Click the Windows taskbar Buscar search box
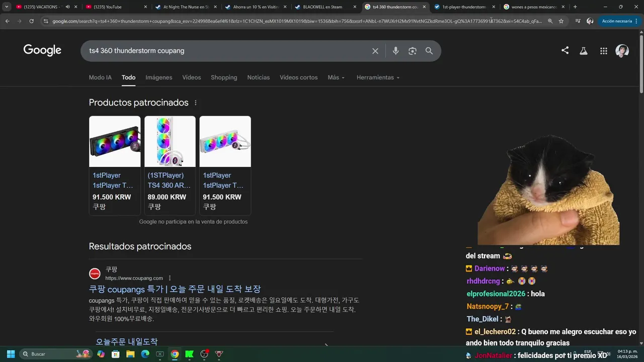This screenshot has width=644, height=362. 56,354
